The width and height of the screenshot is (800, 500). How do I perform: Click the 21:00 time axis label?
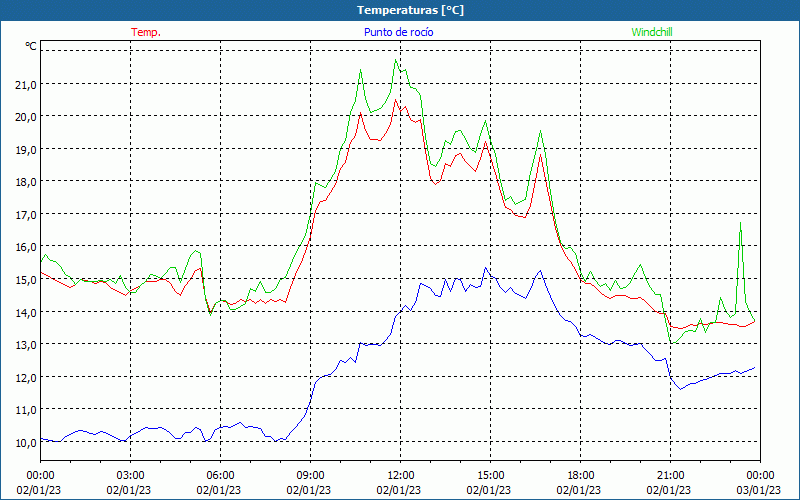click(x=670, y=475)
